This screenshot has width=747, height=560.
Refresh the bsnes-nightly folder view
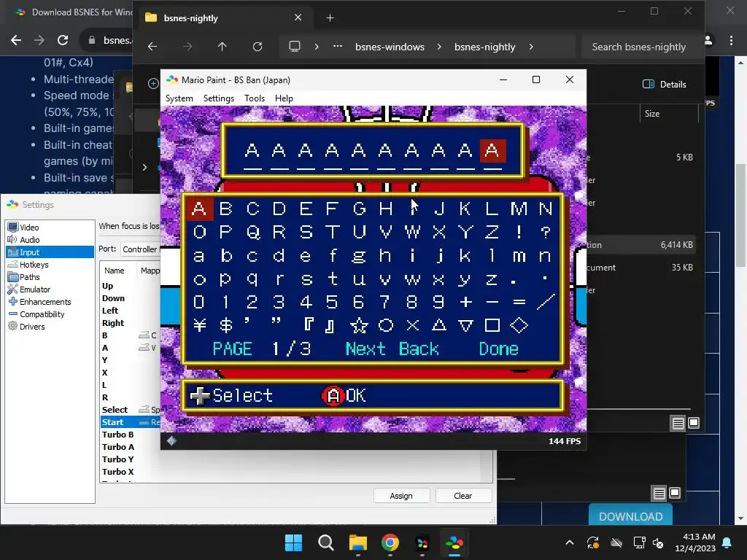tap(258, 47)
